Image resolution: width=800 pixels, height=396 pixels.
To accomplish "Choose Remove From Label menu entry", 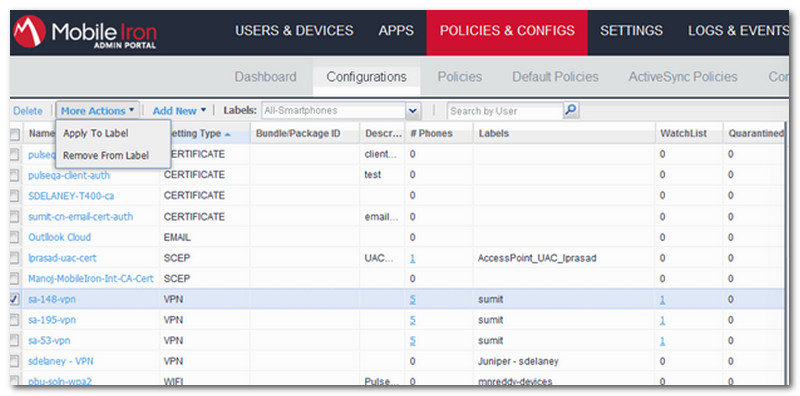I will (x=106, y=155).
